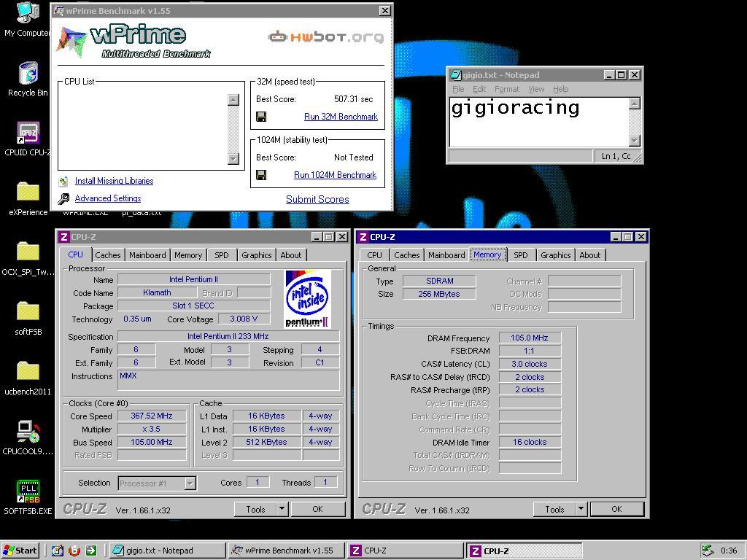Switch to Caches tab in left CPU-Z window

coord(108,255)
